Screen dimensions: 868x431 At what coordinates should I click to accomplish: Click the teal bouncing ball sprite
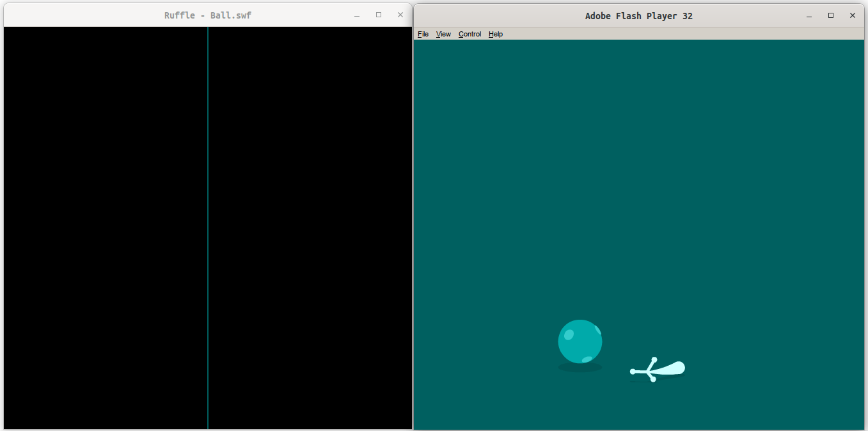580,342
